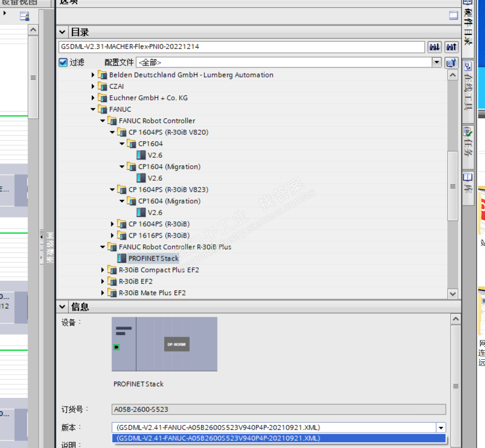Open the 配置文件 profile dropdown
The height and width of the screenshot is (448, 485).
click(x=437, y=62)
